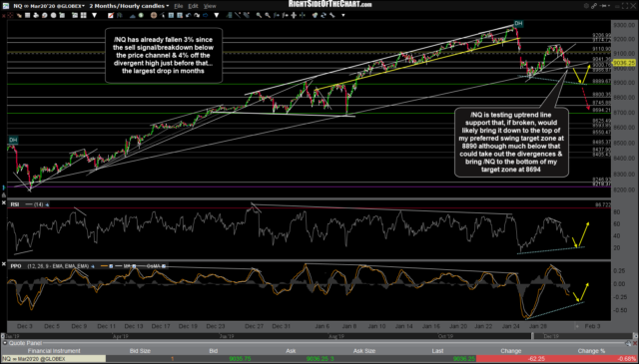Click the DH marker on the chart's left
Image resolution: width=639 pixels, height=364 pixels.
pos(13,140)
